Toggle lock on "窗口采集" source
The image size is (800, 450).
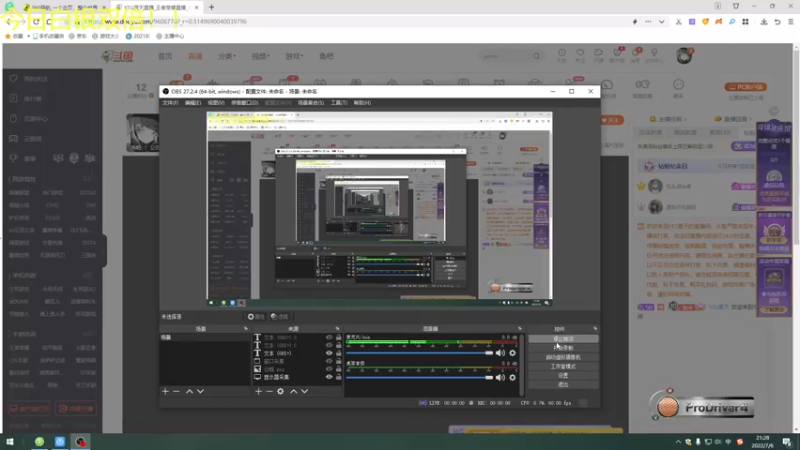[x=338, y=361]
